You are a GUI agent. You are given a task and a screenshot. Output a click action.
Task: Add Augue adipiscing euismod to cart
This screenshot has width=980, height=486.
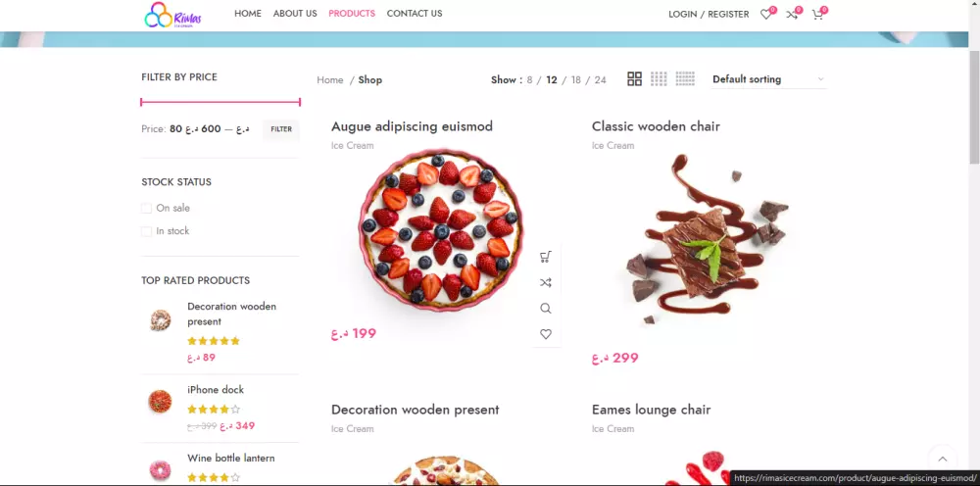pyautogui.click(x=546, y=257)
